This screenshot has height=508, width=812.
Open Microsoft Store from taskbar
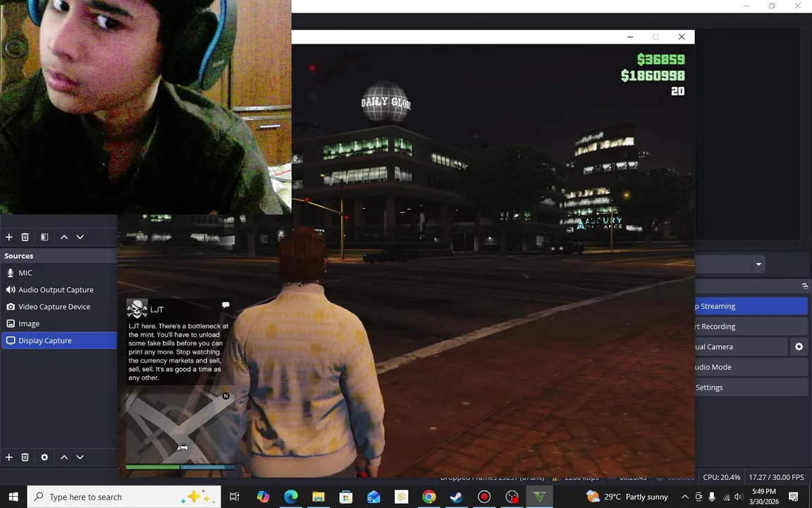[346, 497]
